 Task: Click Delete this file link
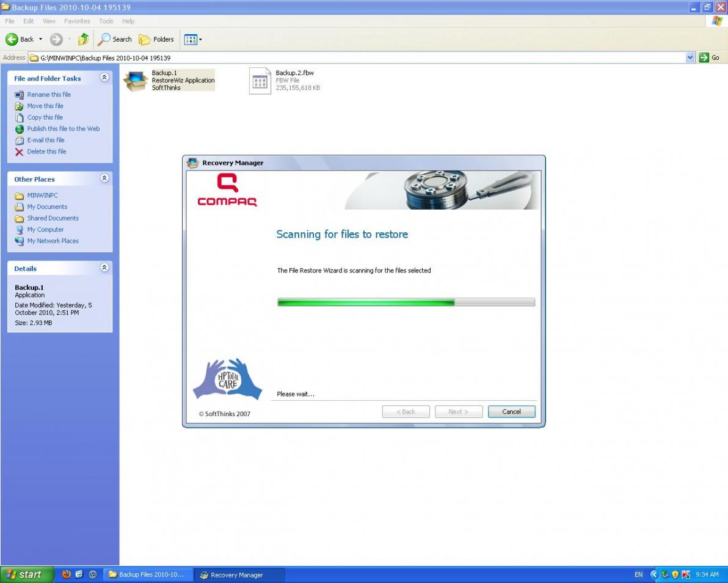pyautogui.click(x=46, y=152)
